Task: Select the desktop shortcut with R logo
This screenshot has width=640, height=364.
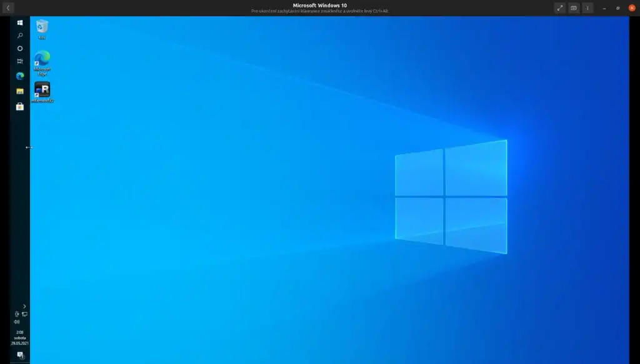Action: click(x=42, y=92)
